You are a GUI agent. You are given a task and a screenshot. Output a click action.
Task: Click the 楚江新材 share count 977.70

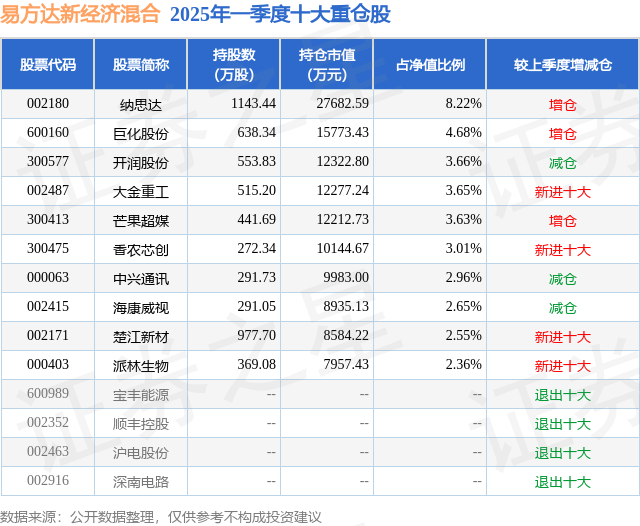point(257,335)
